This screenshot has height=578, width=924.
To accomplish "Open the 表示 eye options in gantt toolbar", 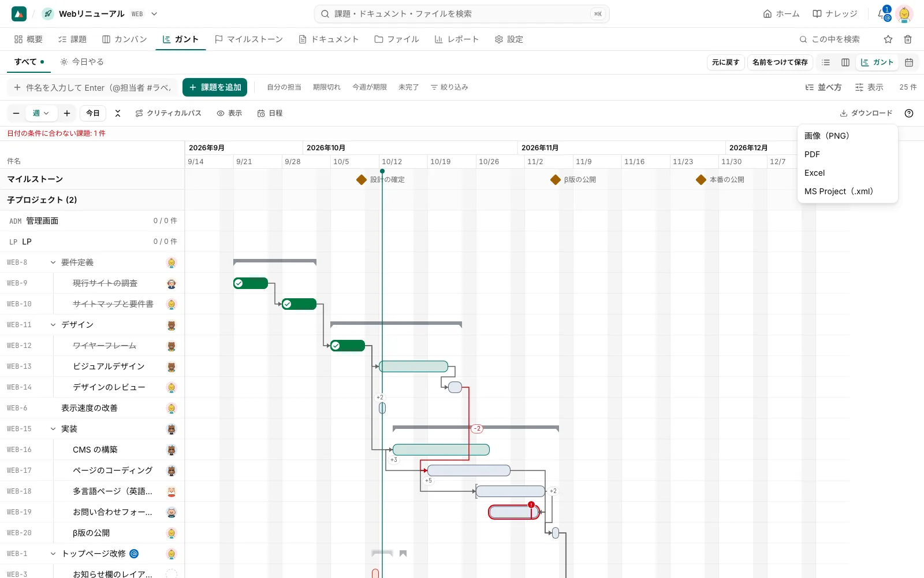I will tap(229, 113).
